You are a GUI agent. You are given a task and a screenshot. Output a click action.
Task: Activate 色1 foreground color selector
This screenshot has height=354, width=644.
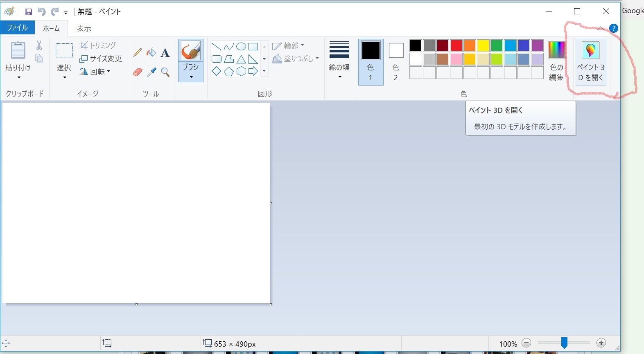[x=371, y=62]
